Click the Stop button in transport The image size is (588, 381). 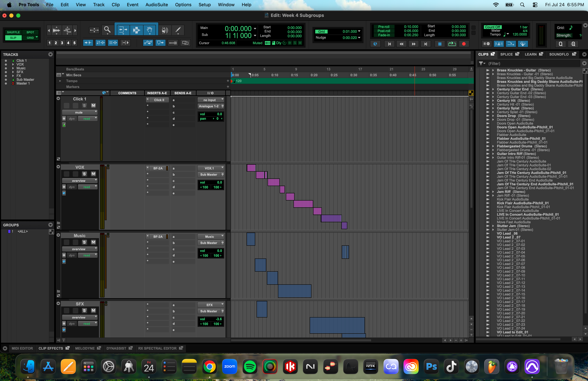440,44
